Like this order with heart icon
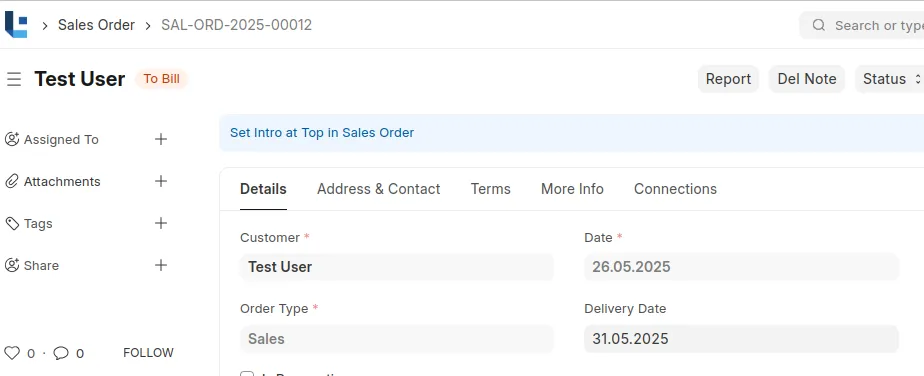This screenshot has width=924, height=376. click(x=12, y=353)
